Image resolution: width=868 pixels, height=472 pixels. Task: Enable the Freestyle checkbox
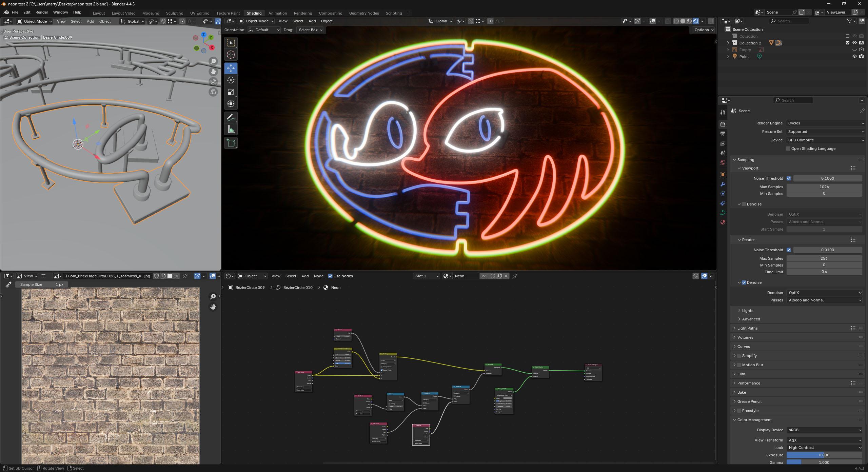(x=739, y=411)
